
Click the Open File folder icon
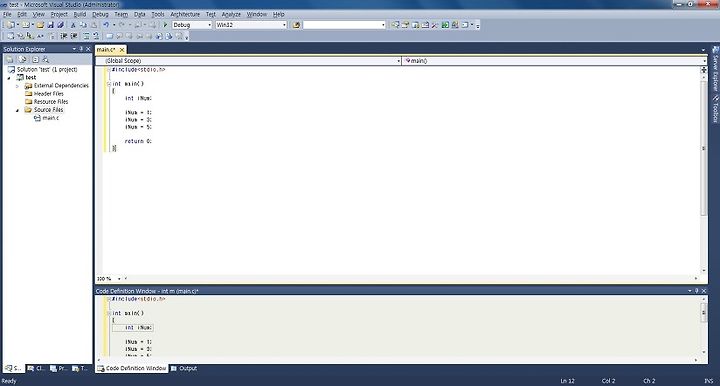point(40,25)
